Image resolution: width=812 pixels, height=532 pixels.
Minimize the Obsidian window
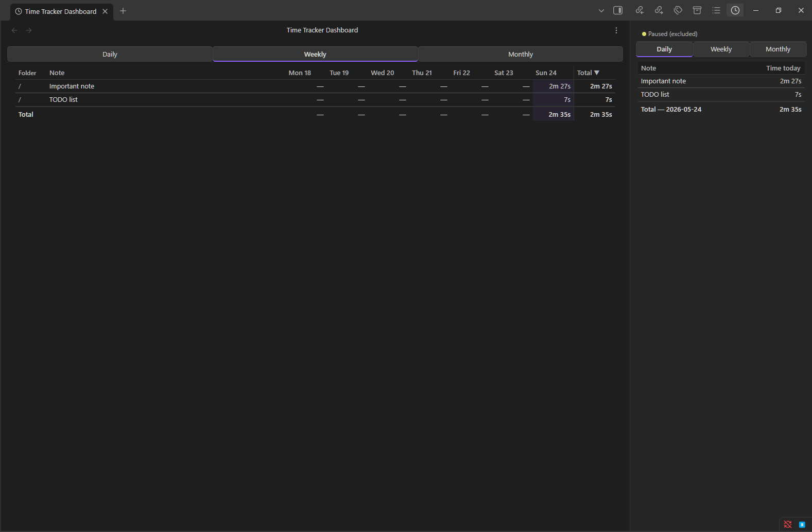[756, 10]
